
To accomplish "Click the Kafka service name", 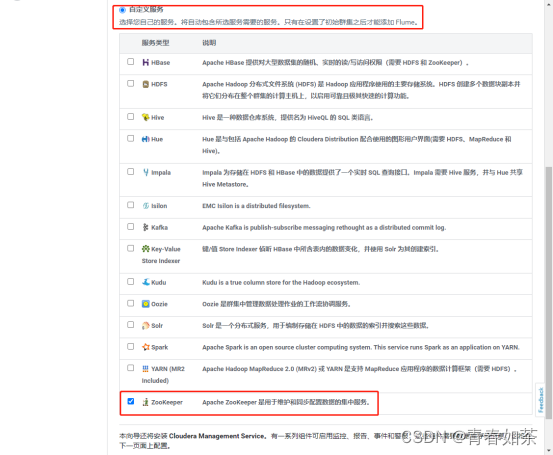I will (x=159, y=228).
